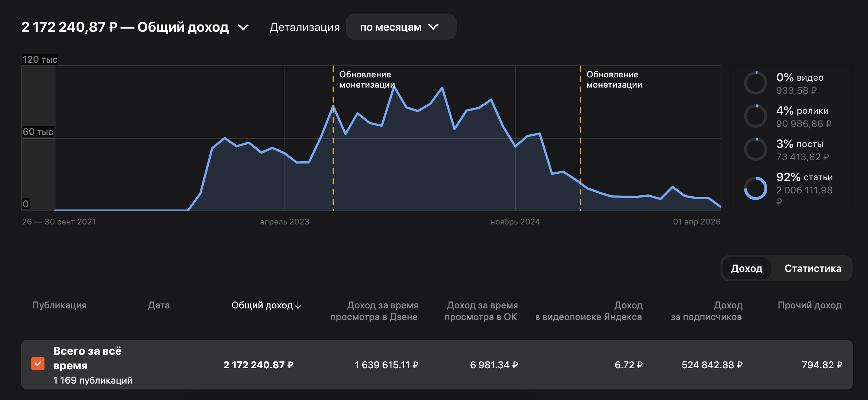
Task: Click second Обновление монетизации chart marker
Action: pyautogui.click(x=614, y=80)
